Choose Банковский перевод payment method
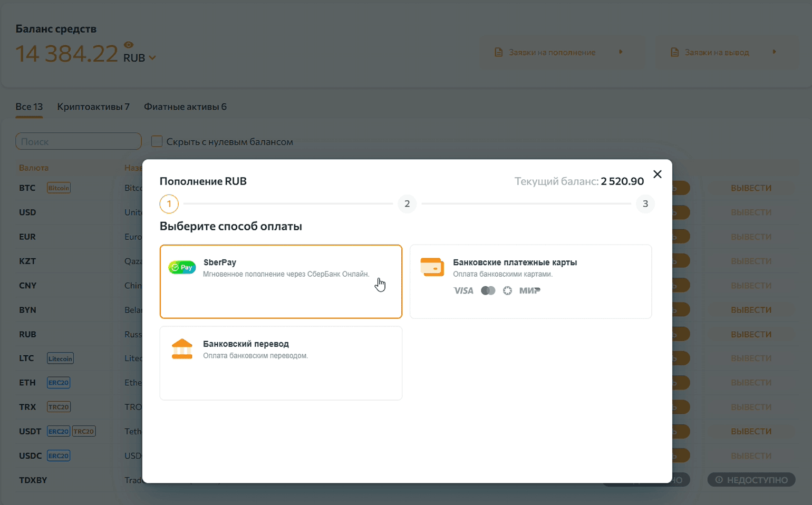This screenshot has height=505, width=812. coord(281,363)
